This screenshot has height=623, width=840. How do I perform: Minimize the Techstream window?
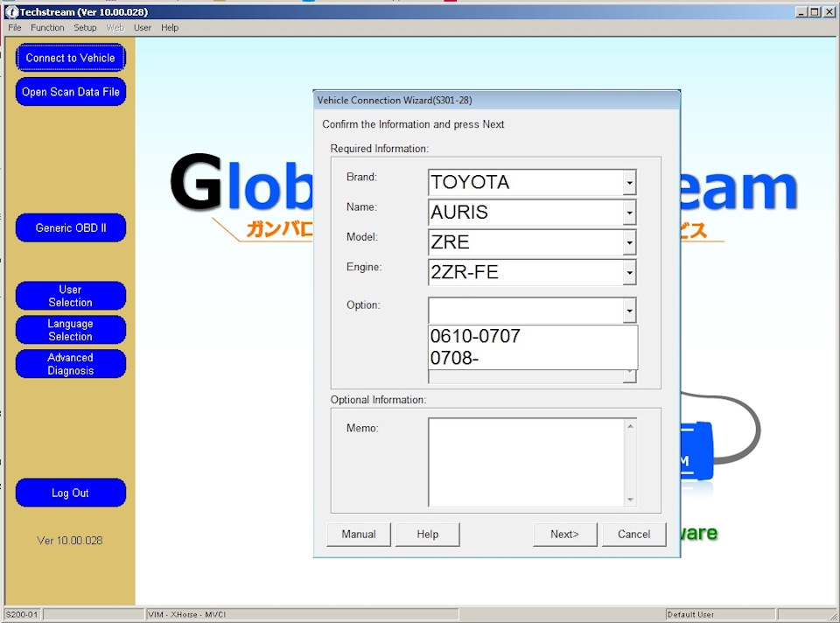[x=801, y=11]
